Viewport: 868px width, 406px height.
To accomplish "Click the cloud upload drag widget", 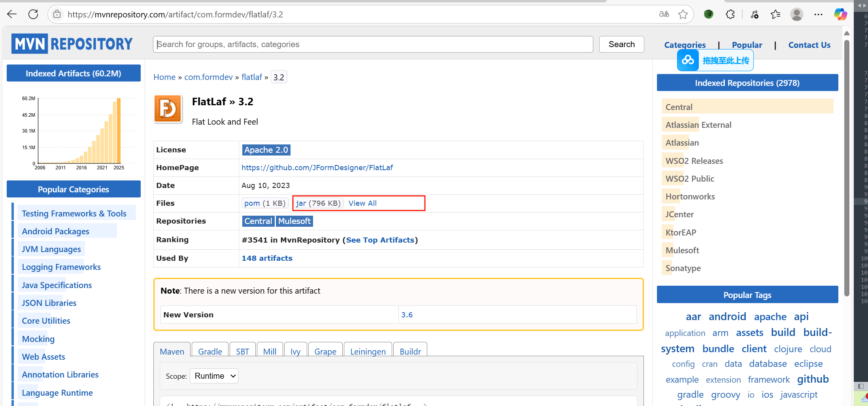I will click(x=715, y=61).
